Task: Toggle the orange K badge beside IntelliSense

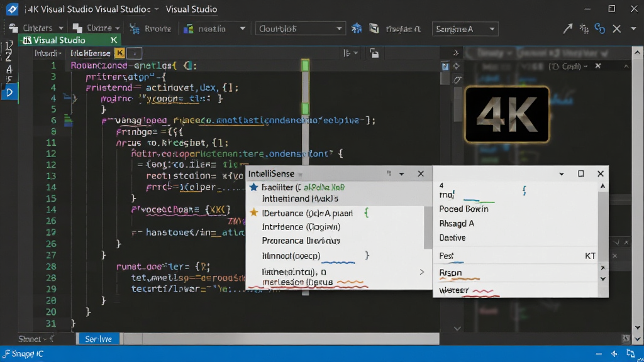Action: point(119,53)
